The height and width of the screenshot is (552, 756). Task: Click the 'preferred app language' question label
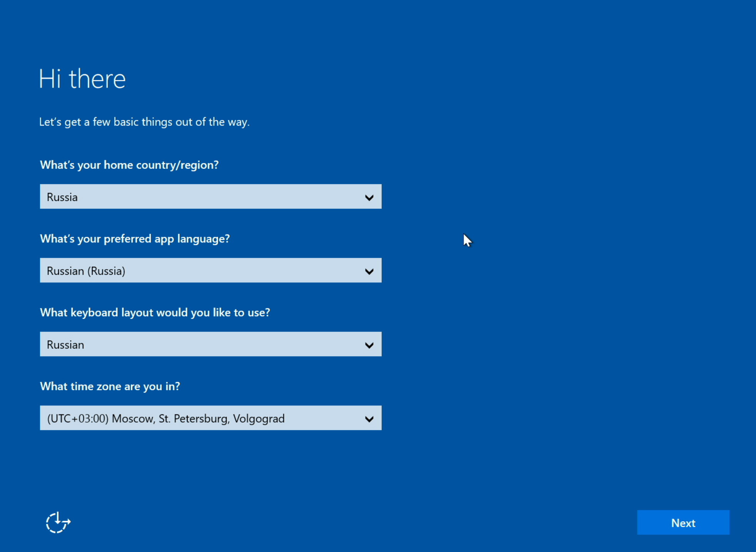point(135,239)
